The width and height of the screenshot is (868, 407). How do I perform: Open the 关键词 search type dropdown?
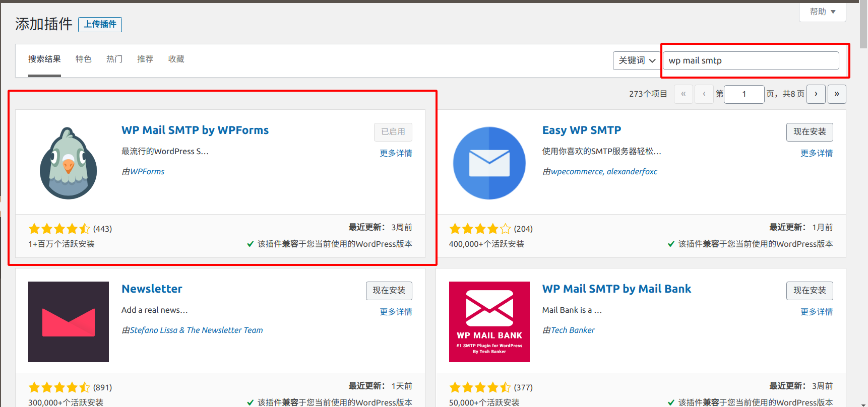coord(637,60)
